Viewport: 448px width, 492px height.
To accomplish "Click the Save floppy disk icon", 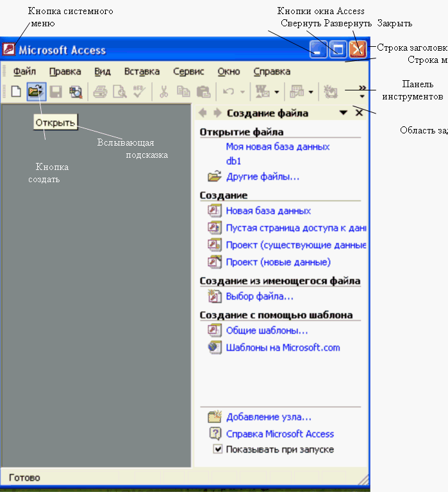I will pyautogui.click(x=56, y=92).
